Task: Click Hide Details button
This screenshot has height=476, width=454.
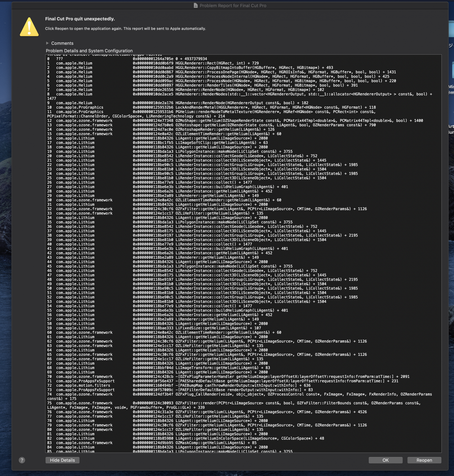Action: (x=62, y=460)
